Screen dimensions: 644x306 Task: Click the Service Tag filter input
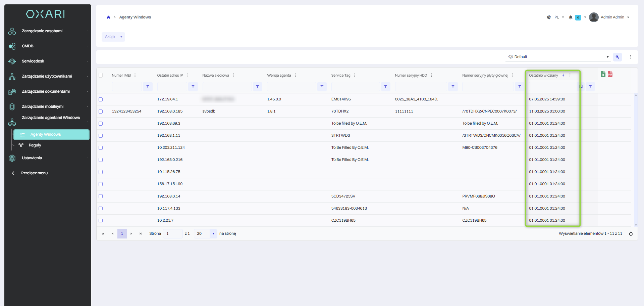click(356, 87)
